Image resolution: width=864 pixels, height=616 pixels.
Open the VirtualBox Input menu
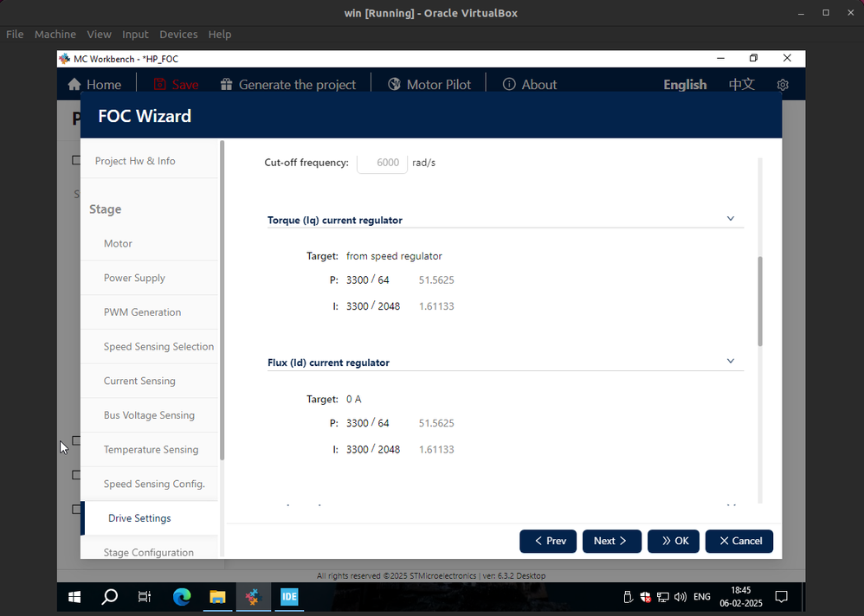pyautogui.click(x=135, y=34)
